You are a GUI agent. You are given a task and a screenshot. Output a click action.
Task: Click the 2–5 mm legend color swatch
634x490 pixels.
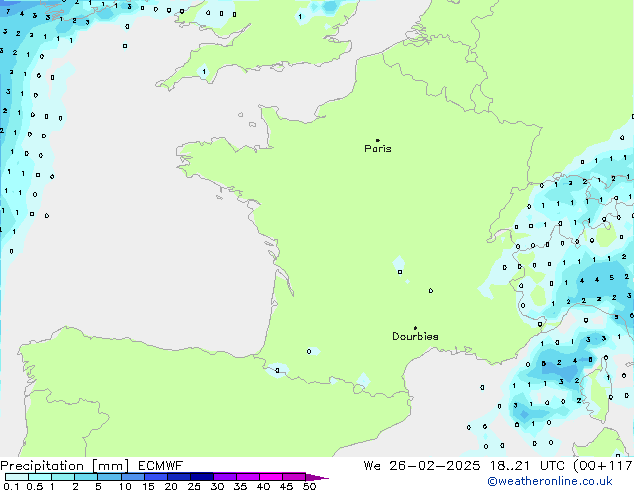coord(86,477)
